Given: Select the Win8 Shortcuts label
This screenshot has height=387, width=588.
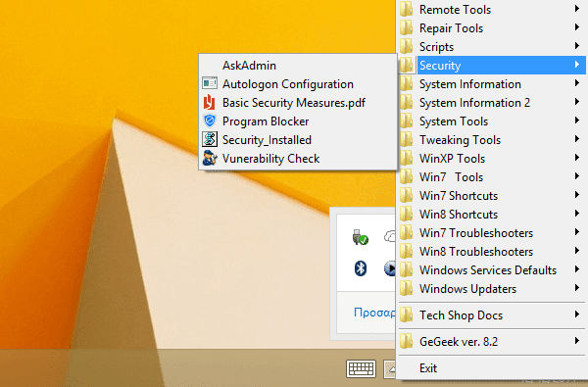Looking at the screenshot, I should [459, 215].
